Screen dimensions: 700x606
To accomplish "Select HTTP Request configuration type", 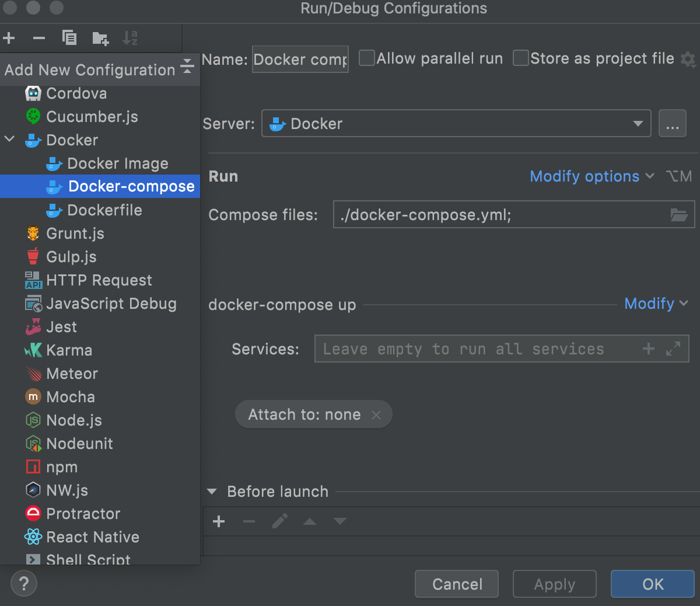I will coord(100,280).
